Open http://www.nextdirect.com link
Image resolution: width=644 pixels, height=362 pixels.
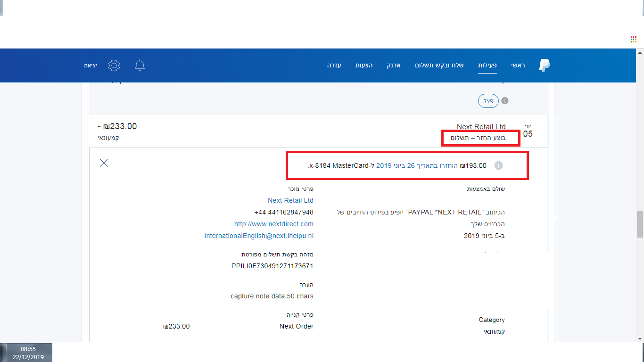[274, 224]
